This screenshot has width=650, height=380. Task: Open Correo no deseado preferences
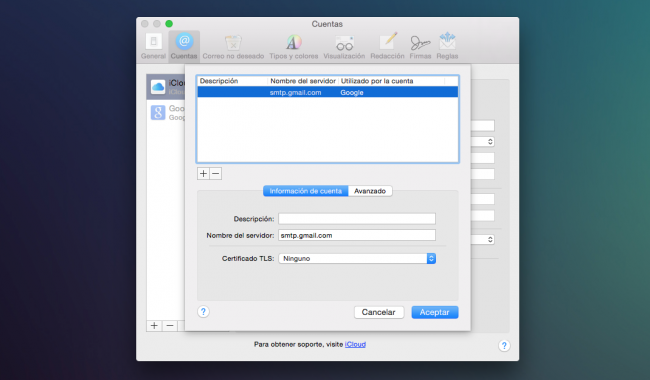233,46
